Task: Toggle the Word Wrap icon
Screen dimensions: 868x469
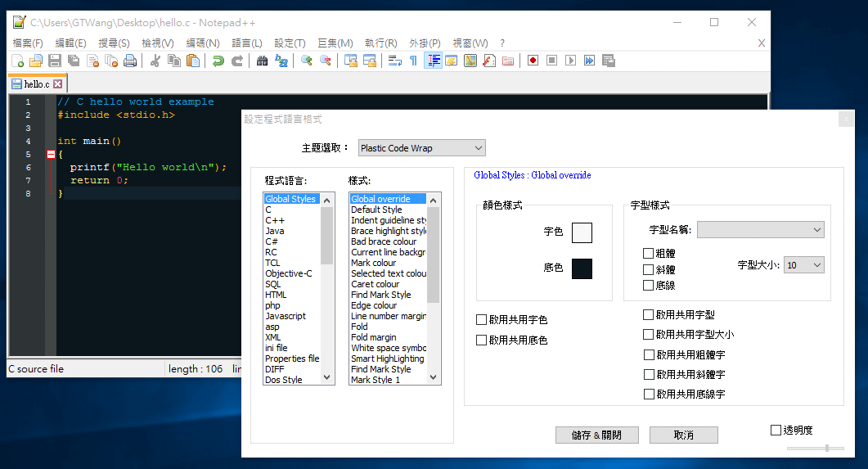Action: pyautogui.click(x=395, y=61)
